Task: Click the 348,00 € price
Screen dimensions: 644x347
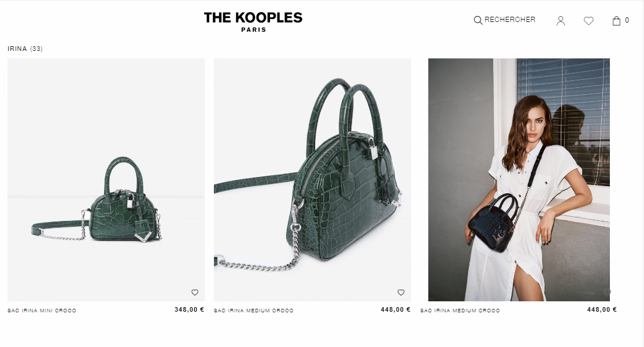Action: tap(190, 309)
